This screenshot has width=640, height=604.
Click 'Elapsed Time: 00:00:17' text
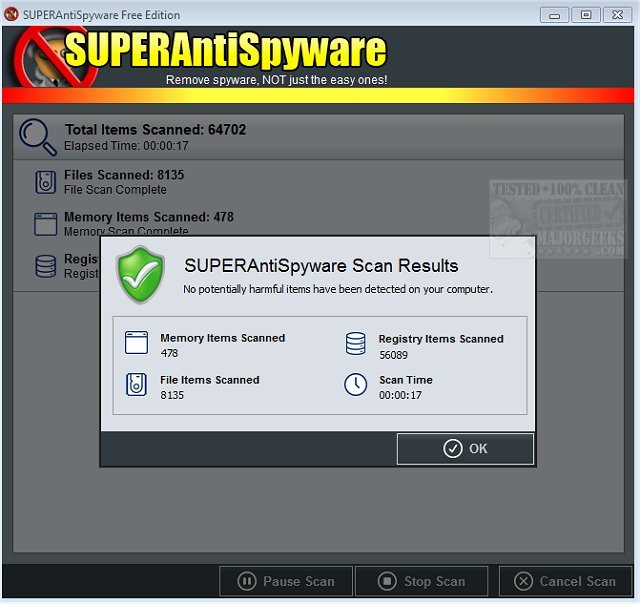(x=126, y=146)
